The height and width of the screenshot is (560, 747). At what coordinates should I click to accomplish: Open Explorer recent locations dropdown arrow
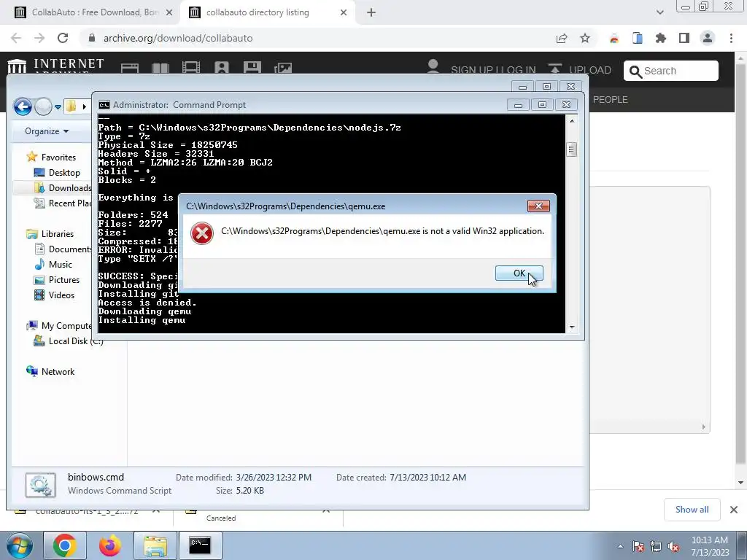point(58,107)
